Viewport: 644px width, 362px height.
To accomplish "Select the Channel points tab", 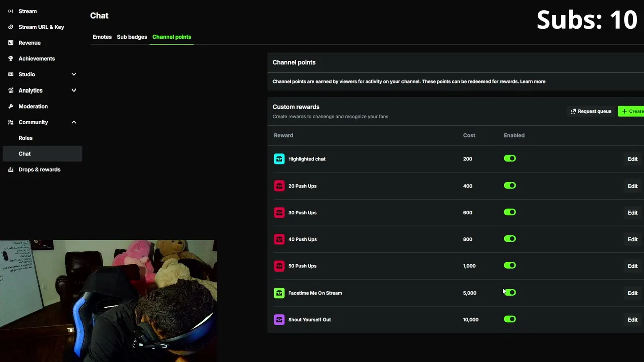I will pyautogui.click(x=172, y=37).
